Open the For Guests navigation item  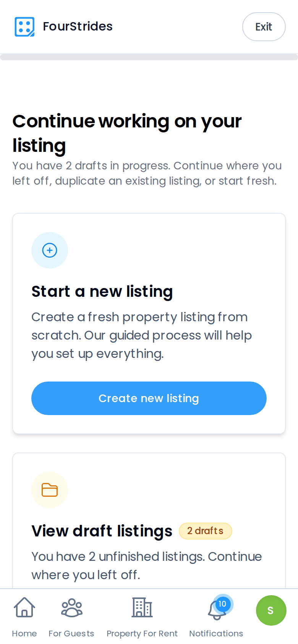coord(71,633)
